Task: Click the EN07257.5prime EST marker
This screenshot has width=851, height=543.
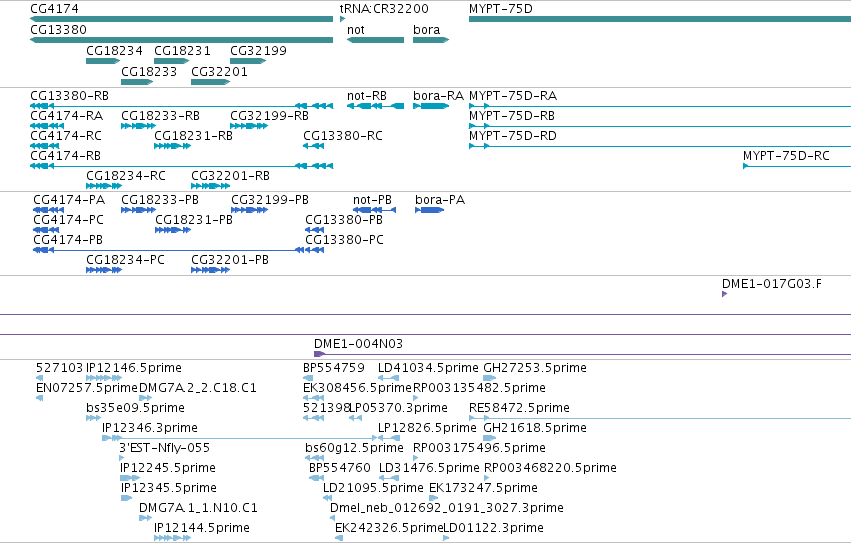Action: [39, 399]
